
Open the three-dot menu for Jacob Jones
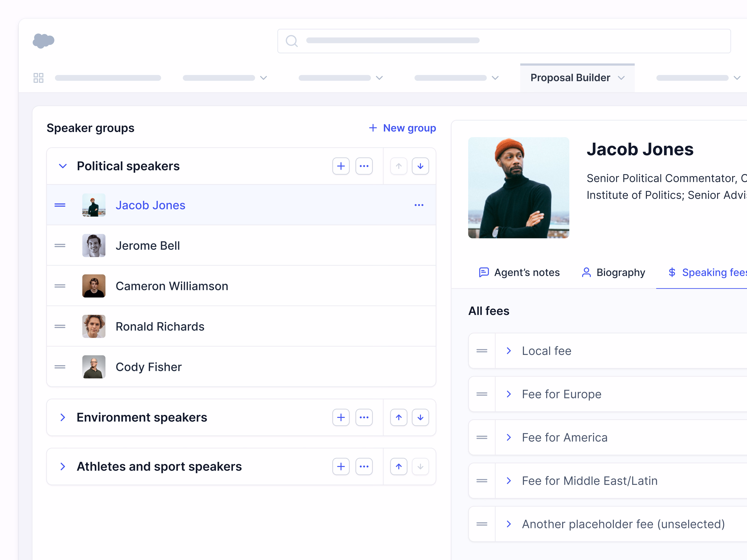[x=419, y=205]
